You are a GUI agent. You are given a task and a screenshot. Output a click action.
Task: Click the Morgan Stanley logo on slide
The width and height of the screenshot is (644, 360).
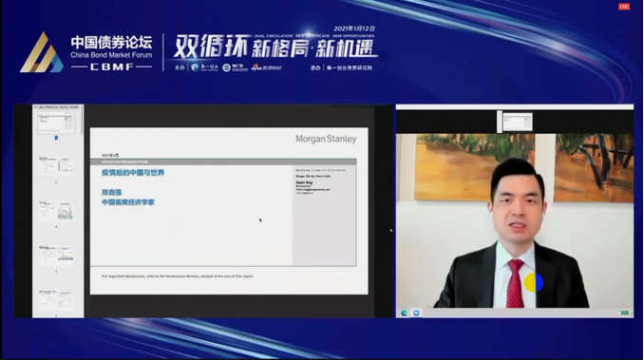[x=326, y=140]
